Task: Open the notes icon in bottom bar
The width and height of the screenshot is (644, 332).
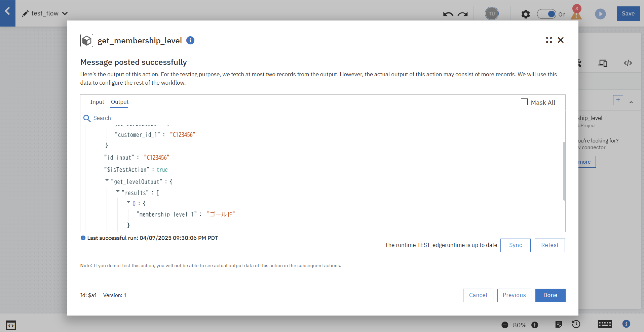Action: click(x=559, y=324)
